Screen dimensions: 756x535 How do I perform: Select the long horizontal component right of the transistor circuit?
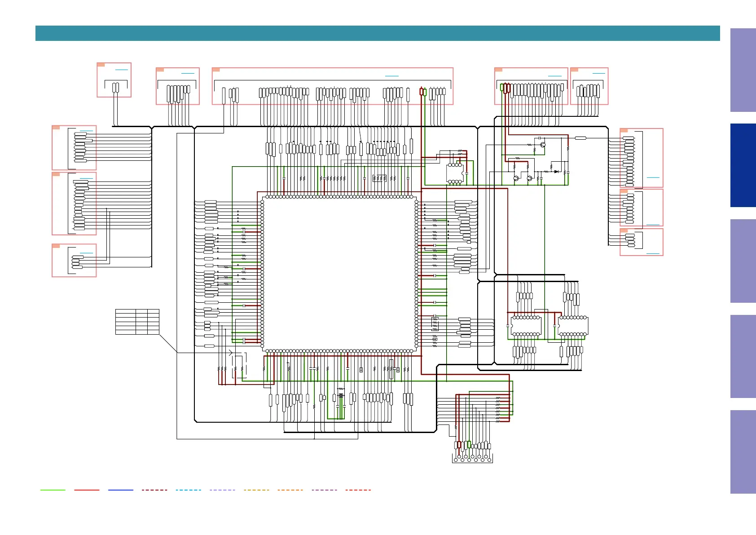(x=580, y=138)
